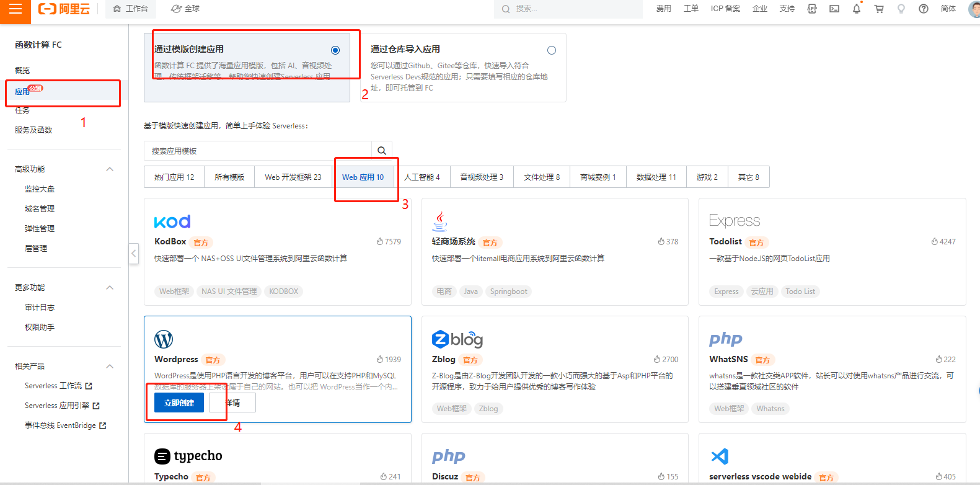The height and width of the screenshot is (485, 980).
Task: Collapse the 相关产品 section
Action: (x=110, y=367)
